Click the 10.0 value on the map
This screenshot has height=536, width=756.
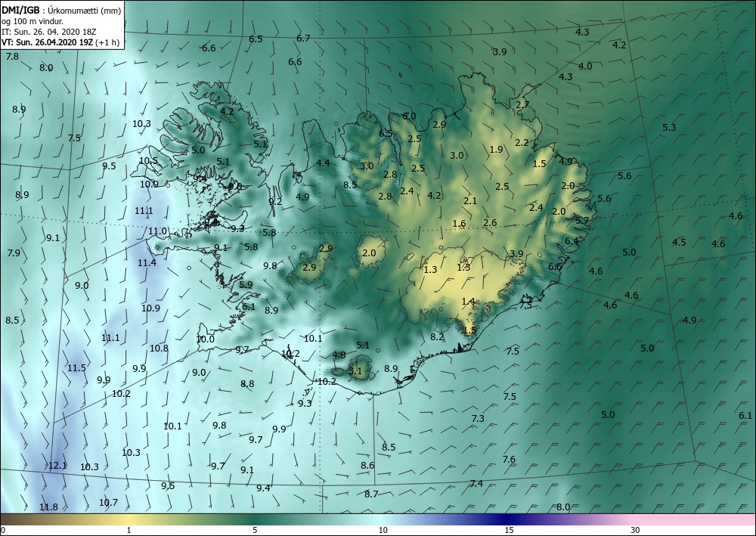[205, 339]
